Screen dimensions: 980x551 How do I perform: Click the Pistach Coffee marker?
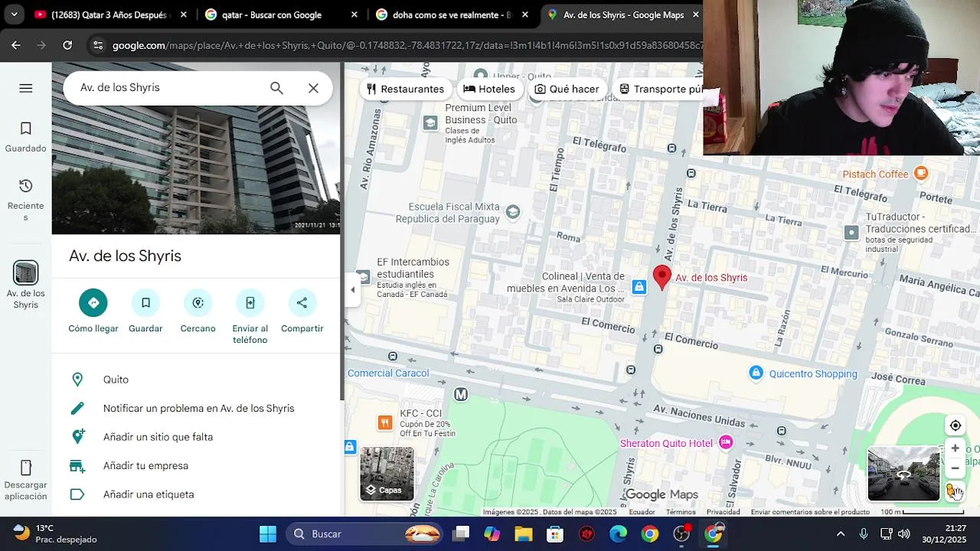tap(921, 174)
